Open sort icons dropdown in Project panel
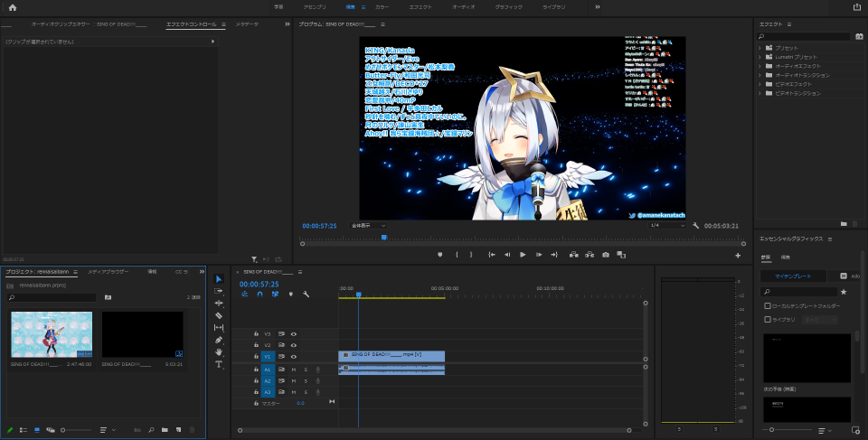Viewport: 868px width, 440px height. pyautogui.click(x=107, y=430)
